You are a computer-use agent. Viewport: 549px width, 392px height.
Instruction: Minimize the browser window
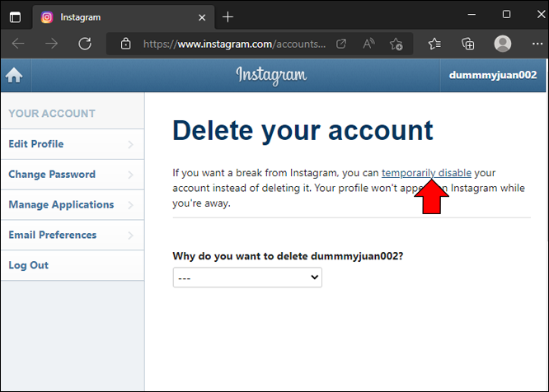click(x=472, y=14)
